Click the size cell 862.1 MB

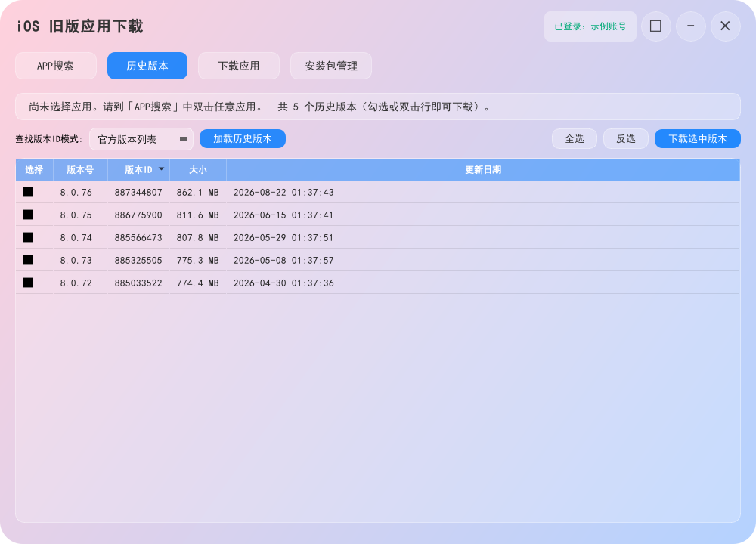(x=197, y=193)
